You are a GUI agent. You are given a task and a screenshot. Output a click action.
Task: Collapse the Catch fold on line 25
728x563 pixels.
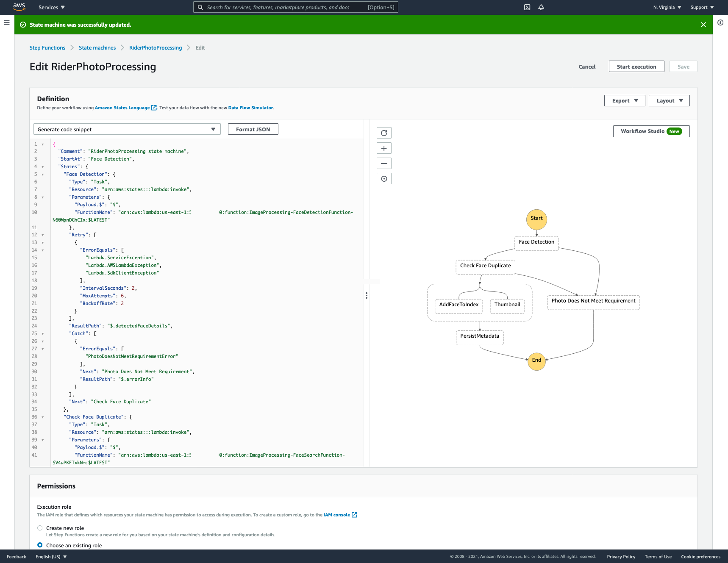click(43, 334)
